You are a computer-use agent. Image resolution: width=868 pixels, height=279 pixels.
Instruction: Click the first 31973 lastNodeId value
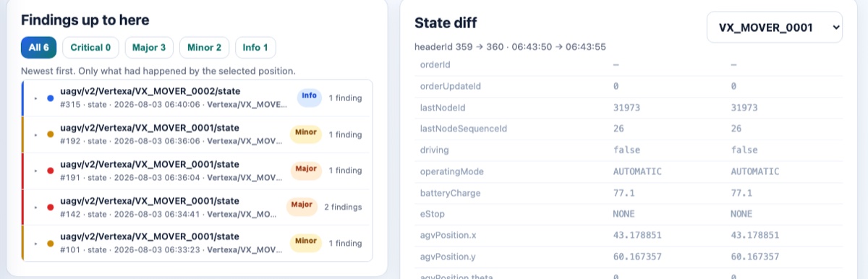point(626,107)
